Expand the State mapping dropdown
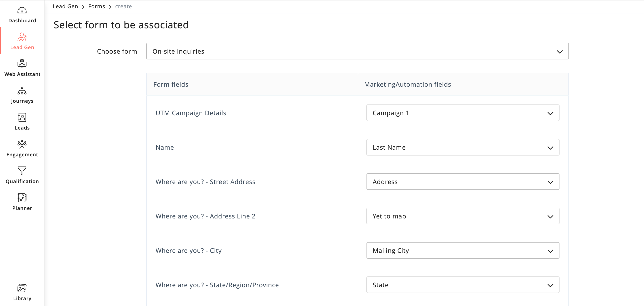Image resolution: width=644 pixels, height=306 pixels. pos(462,285)
